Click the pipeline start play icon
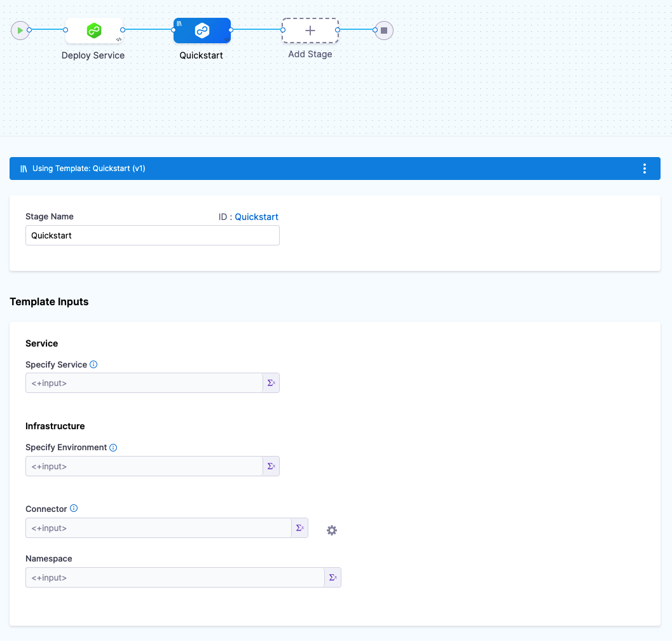672x641 pixels. [20, 30]
